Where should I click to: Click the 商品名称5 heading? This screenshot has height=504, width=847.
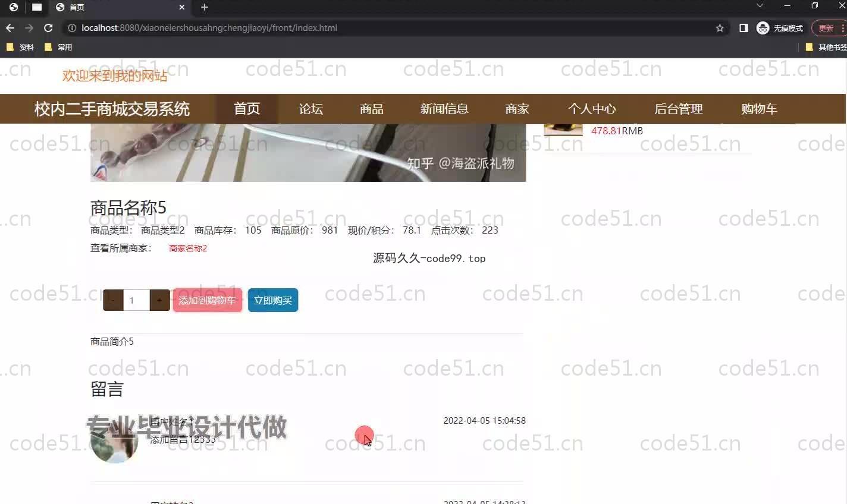128,207
